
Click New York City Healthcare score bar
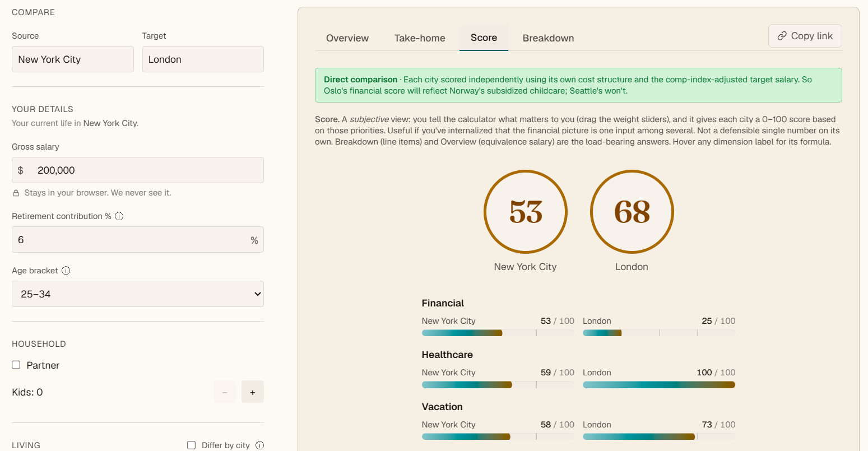(x=498, y=385)
